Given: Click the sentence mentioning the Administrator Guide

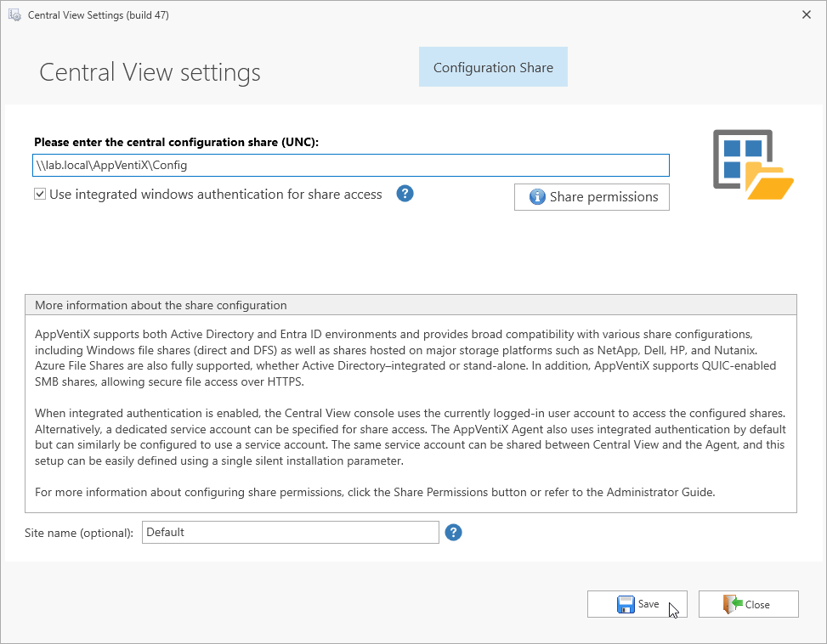Looking at the screenshot, I should pyautogui.click(x=375, y=492).
